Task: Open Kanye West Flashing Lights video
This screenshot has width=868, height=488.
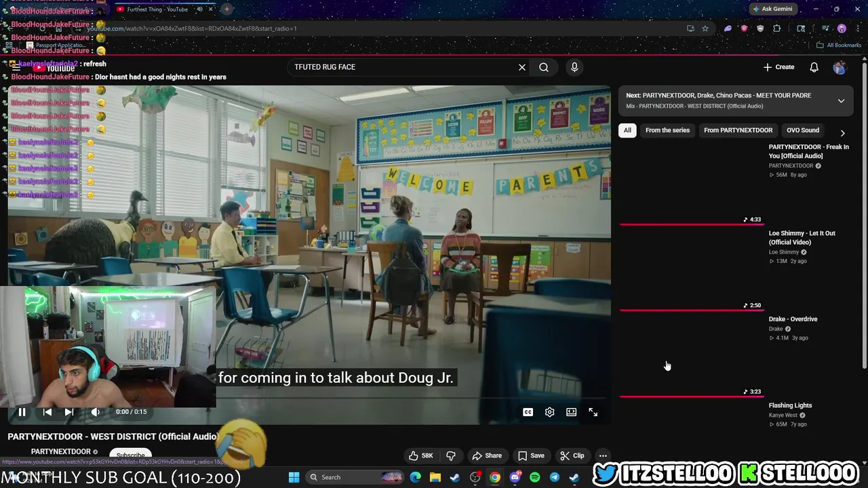Action: pyautogui.click(x=790, y=405)
